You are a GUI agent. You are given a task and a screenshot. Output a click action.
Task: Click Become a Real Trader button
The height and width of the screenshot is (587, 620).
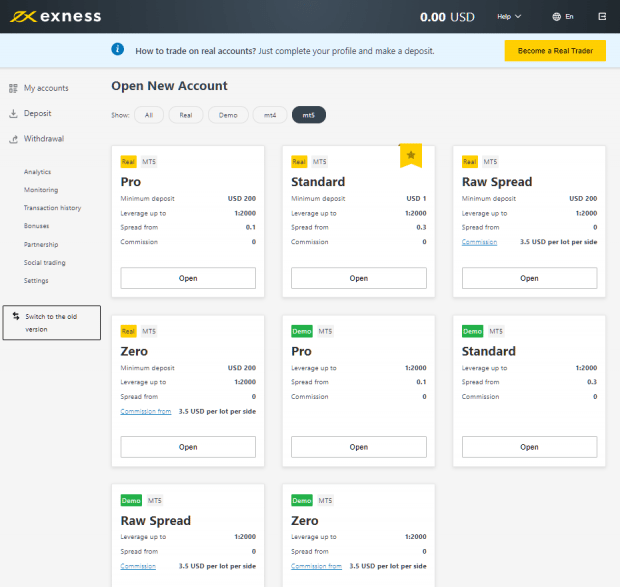555,50
